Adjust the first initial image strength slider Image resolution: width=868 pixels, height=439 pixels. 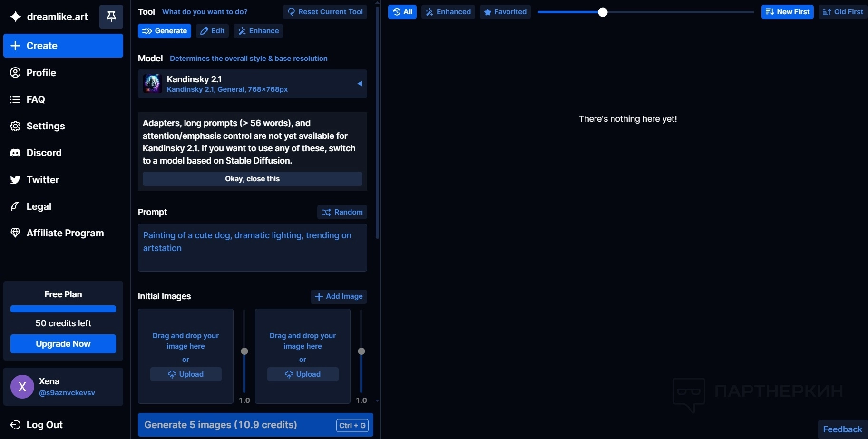(x=244, y=351)
